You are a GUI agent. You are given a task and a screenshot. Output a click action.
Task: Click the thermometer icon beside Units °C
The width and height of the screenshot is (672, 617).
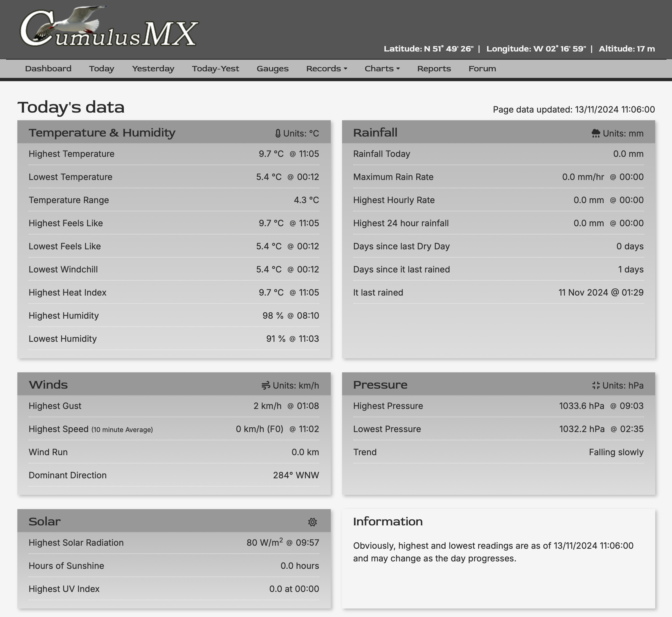278,133
